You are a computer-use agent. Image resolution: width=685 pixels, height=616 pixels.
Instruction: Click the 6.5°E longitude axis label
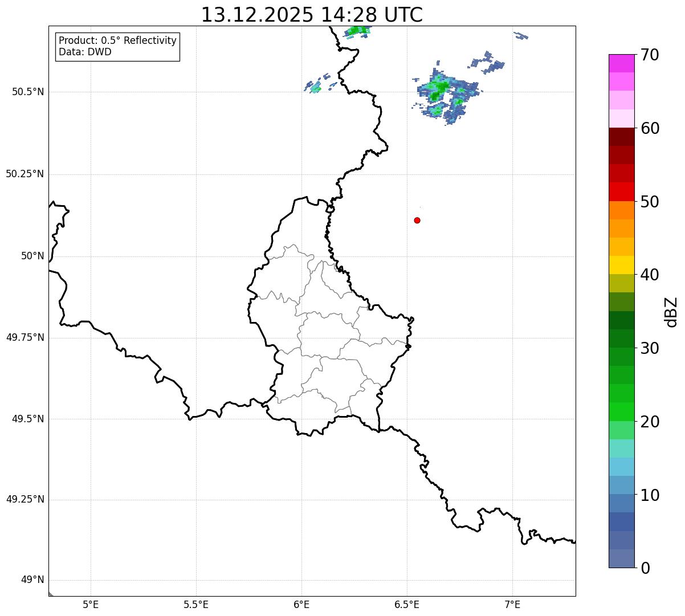click(x=407, y=604)
